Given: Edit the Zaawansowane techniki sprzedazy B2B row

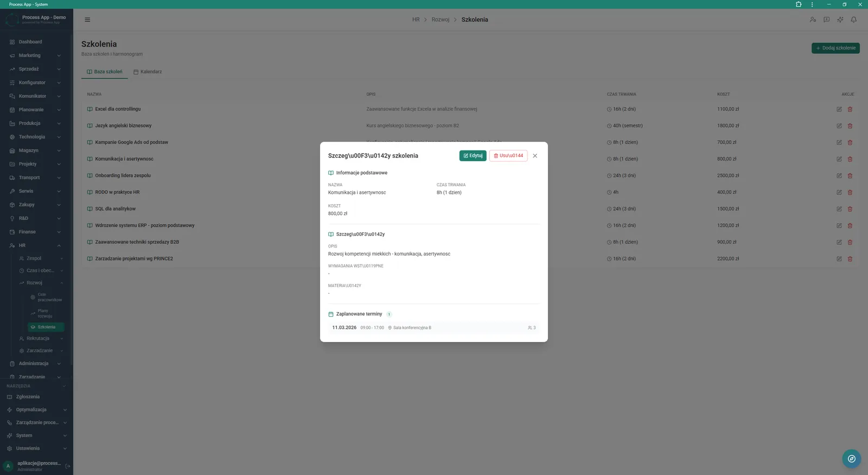Looking at the screenshot, I should (839, 242).
